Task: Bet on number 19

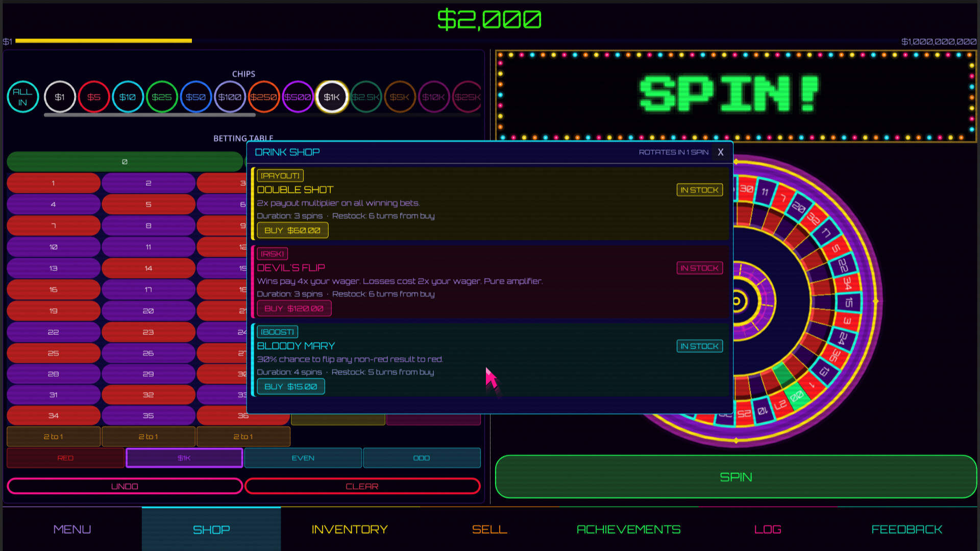Action: coord(54,311)
